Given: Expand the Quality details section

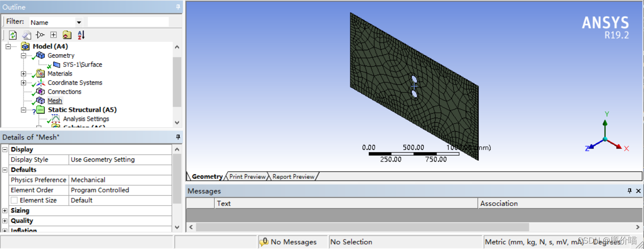Looking at the screenshot, I should tap(5, 220).
